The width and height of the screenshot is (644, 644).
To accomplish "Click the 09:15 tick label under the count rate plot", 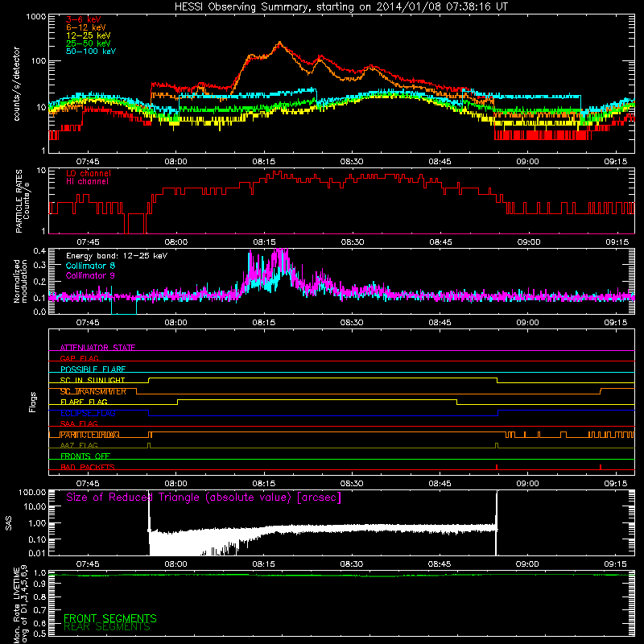I will (615, 162).
